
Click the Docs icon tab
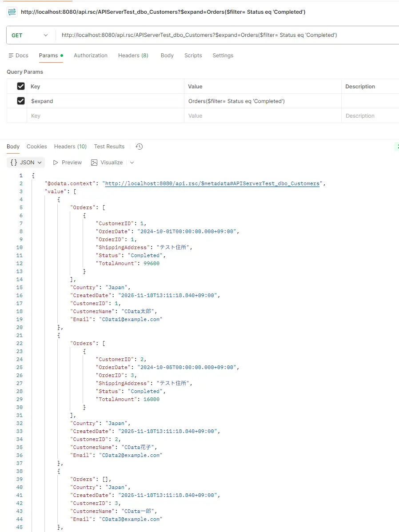click(11, 56)
